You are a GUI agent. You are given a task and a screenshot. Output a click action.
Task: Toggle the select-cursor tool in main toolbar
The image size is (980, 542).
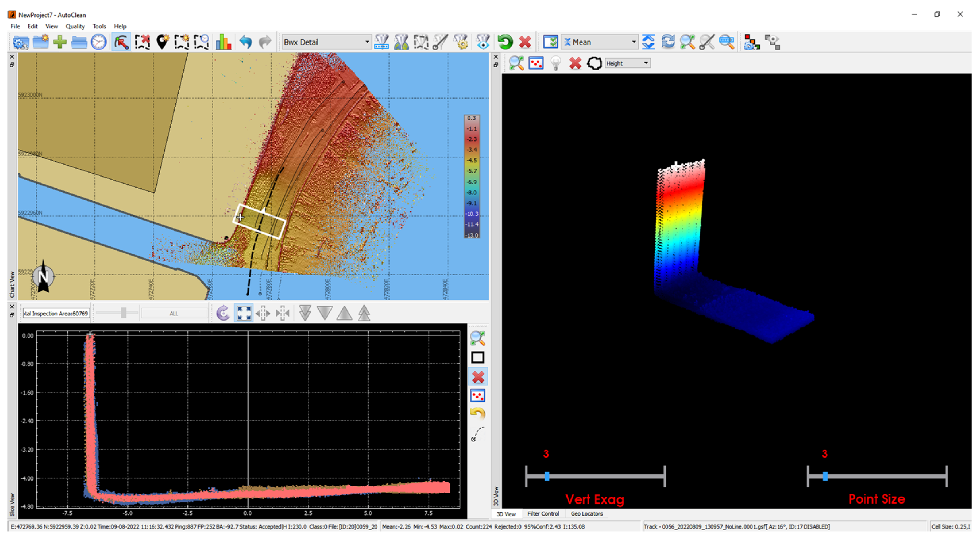point(121,42)
